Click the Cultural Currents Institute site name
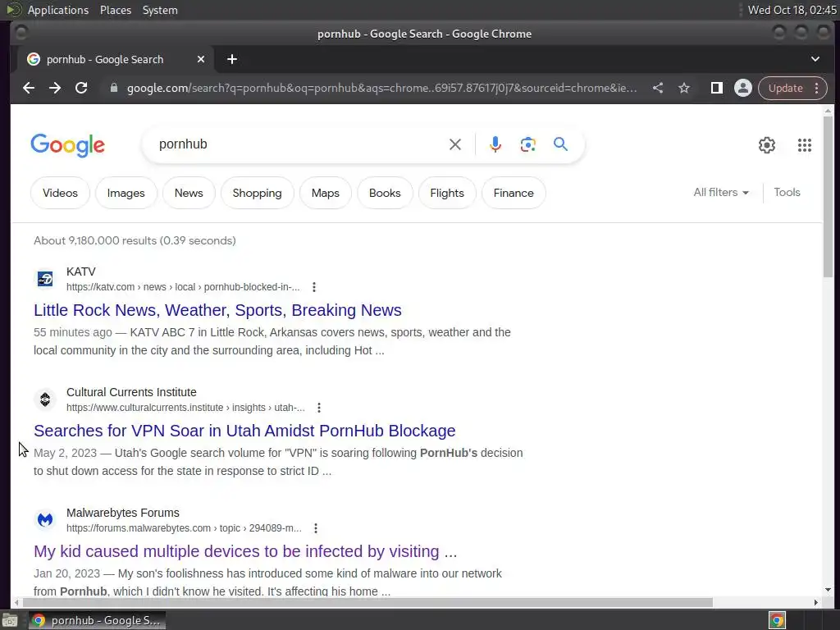 pyautogui.click(x=131, y=392)
